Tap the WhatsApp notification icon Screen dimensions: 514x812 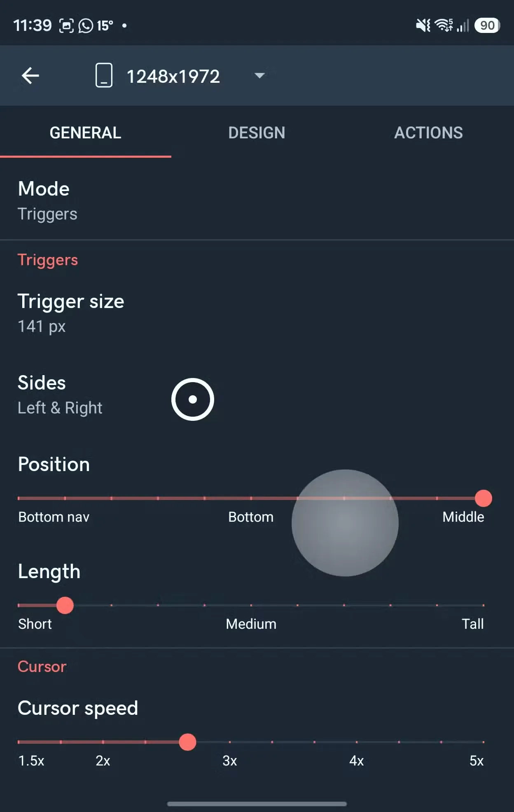coord(86,26)
